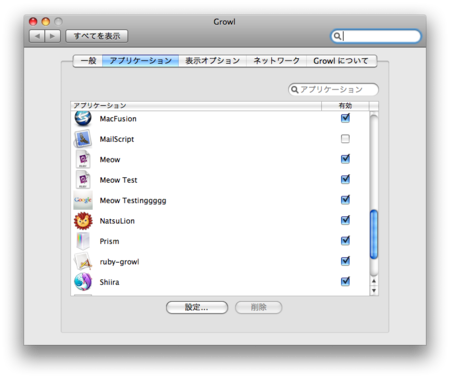Uncheck the Shiira checkbox
Screen dimensions: 450x378
345,281
